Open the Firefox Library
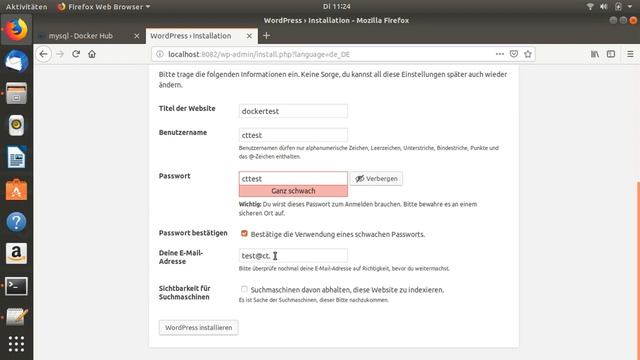 (595, 54)
